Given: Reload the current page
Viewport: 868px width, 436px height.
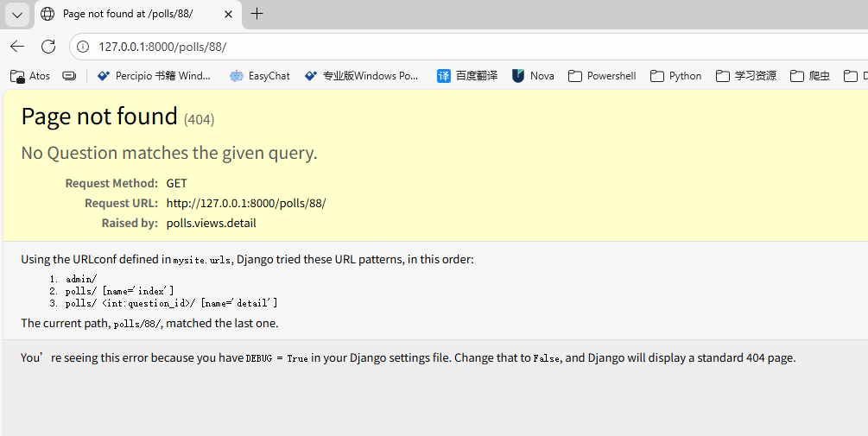Looking at the screenshot, I should coord(48,47).
